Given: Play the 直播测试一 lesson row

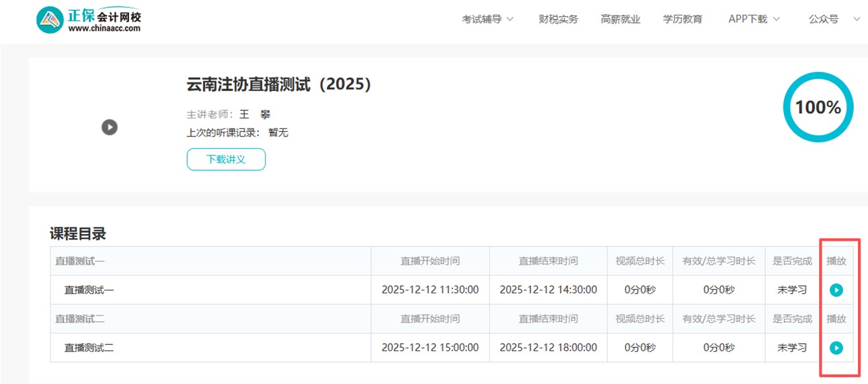Looking at the screenshot, I should click(836, 290).
